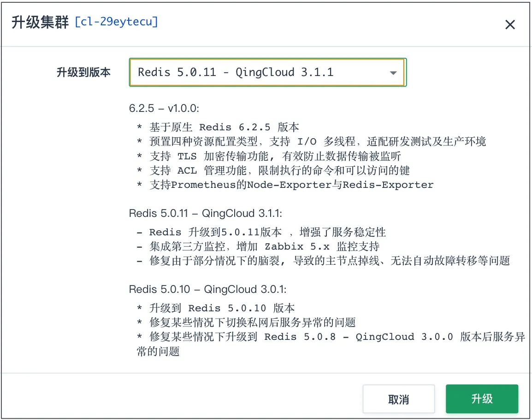Click the green 升级 button
The width and height of the screenshot is (532, 420).
482,399
